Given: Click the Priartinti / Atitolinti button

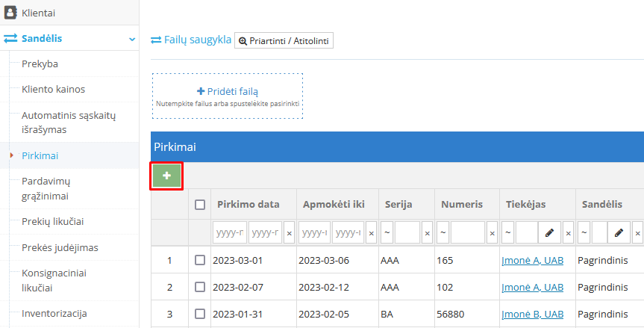Looking at the screenshot, I should point(284,40).
